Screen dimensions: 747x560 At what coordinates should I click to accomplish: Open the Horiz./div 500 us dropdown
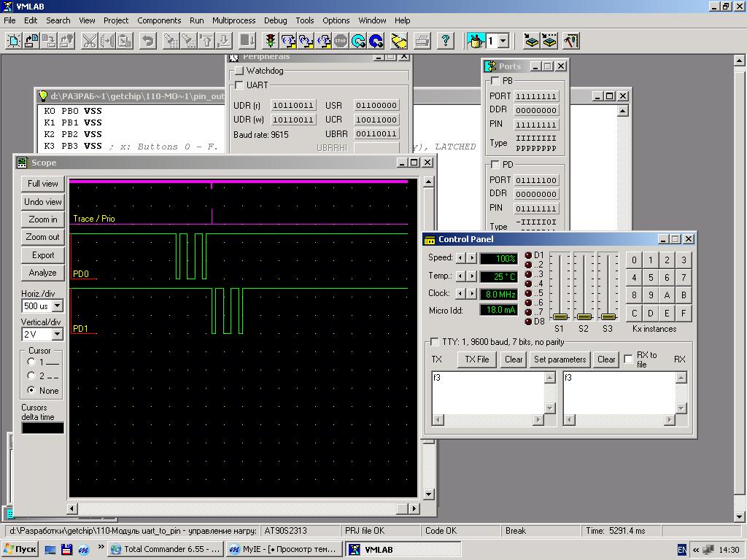[x=57, y=306]
